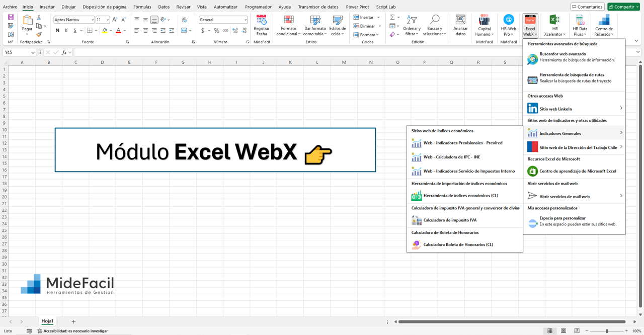Screen dimensions: 644x335
Task: Select Indicadores Generales menu item
Action: pyautogui.click(x=574, y=133)
